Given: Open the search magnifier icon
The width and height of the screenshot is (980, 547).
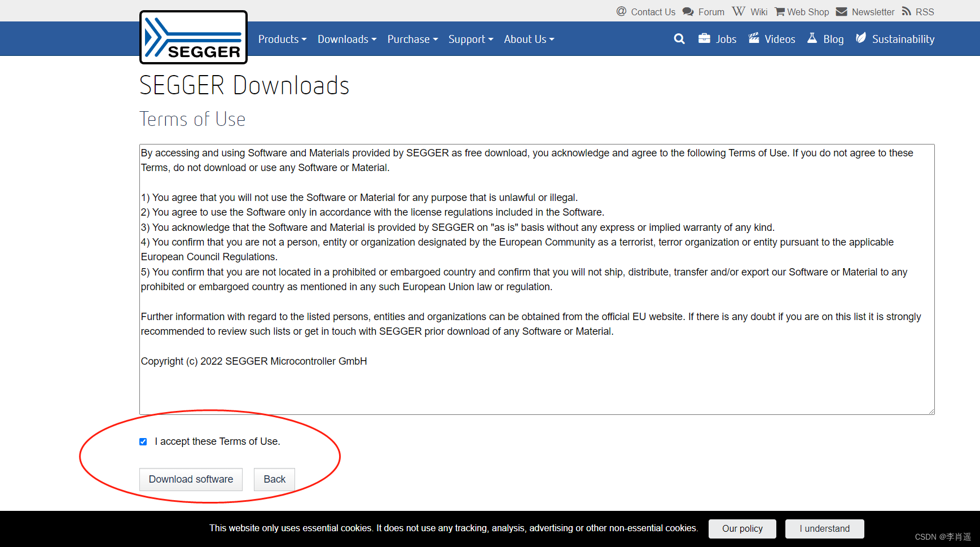Looking at the screenshot, I should (679, 39).
